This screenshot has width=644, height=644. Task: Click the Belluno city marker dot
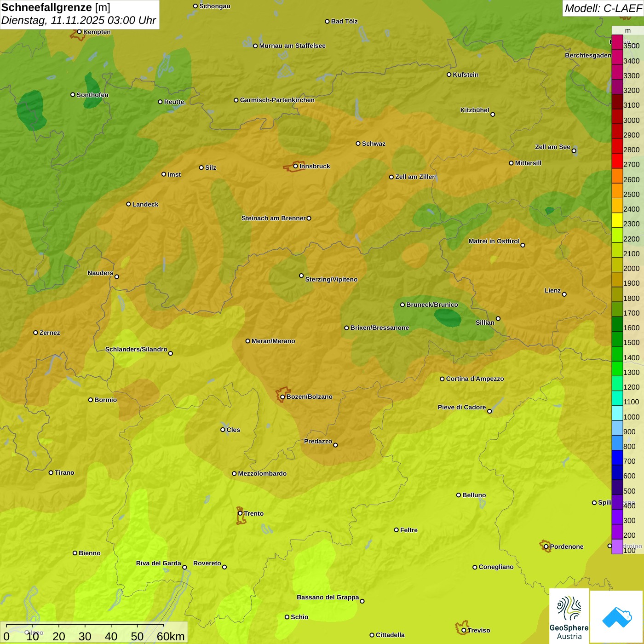coord(458,495)
